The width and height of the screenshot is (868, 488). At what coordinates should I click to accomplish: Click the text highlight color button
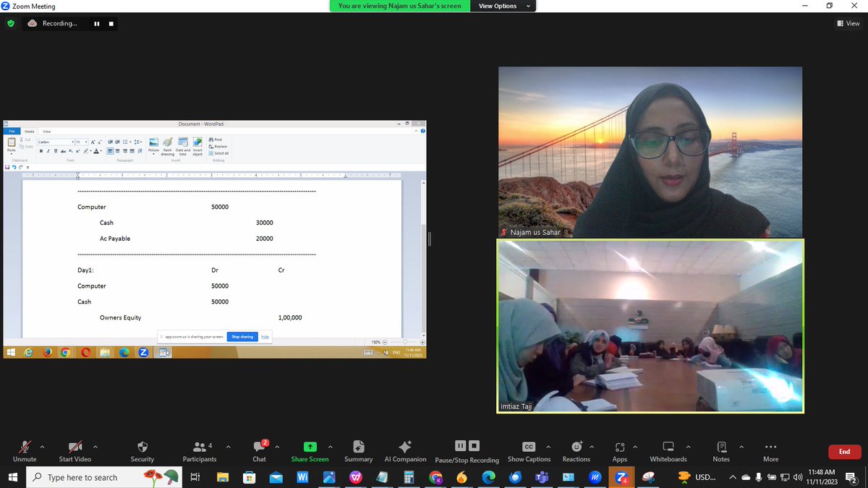click(x=86, y=151)
